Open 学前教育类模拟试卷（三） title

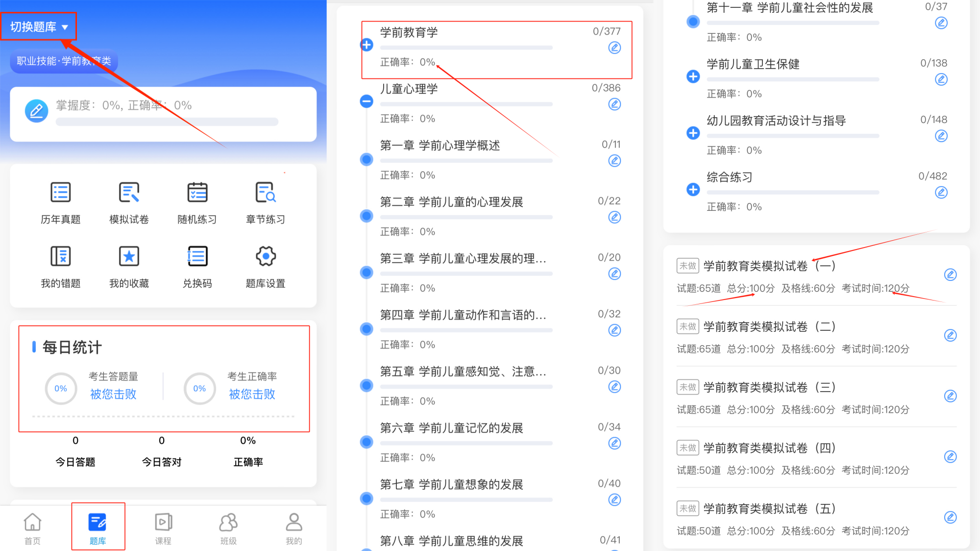pyautogui.click(x=769, y=387)
